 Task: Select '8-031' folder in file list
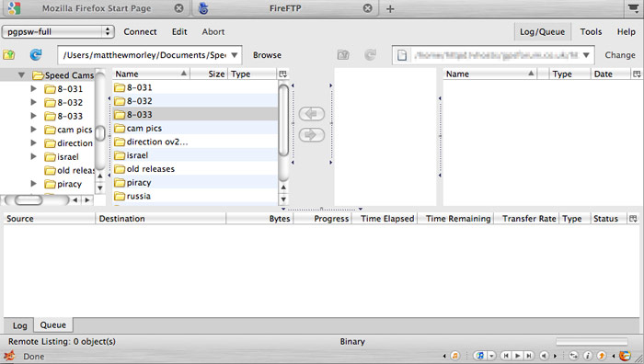(195, 87)
